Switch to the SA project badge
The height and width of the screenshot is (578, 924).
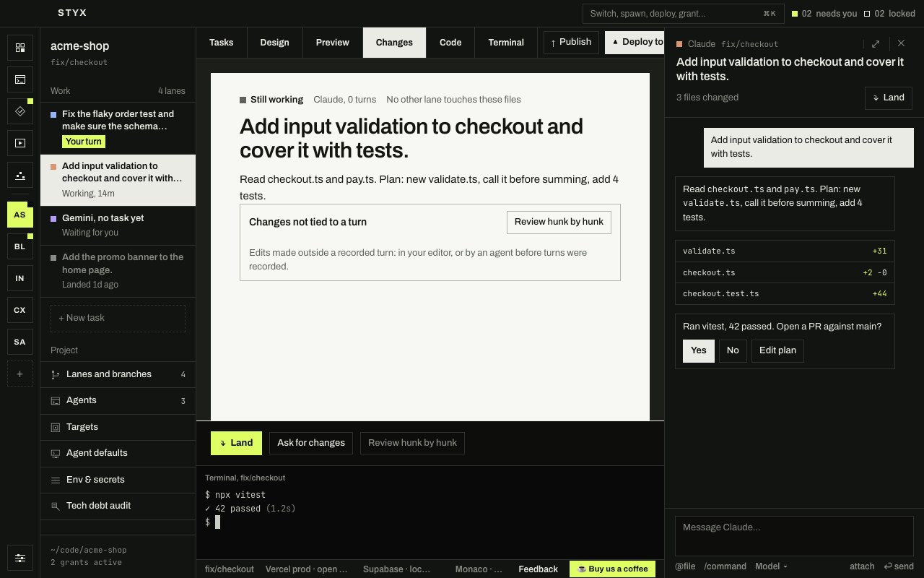pos(20,342)
